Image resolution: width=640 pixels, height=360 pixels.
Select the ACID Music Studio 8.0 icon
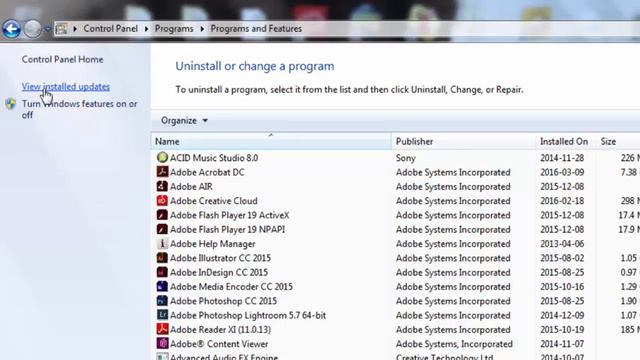162,157
